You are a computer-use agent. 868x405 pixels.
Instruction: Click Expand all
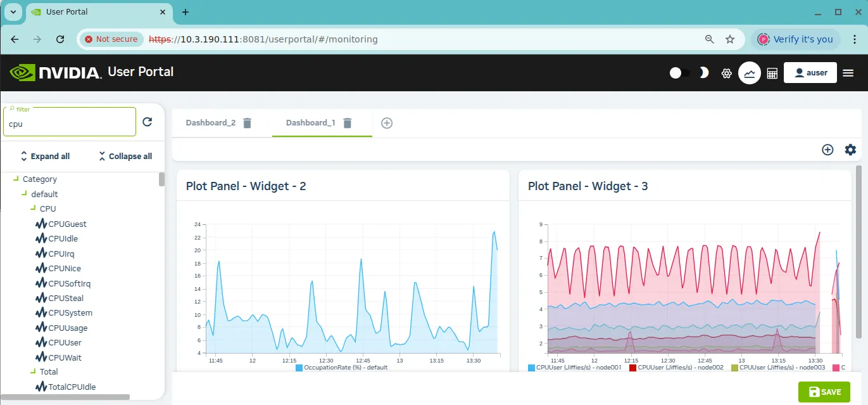click(45, 156)
